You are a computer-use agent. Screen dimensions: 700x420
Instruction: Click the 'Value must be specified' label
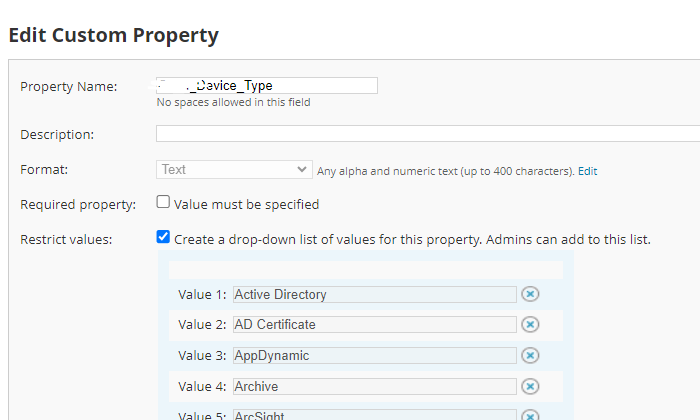pos(246,204)
